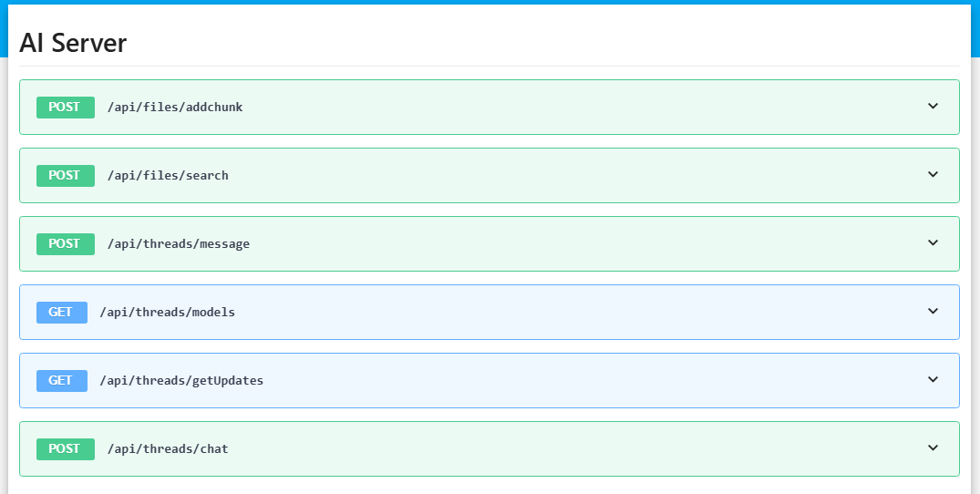Select GET badge beside getUpdates endpoint
This screenshot has width=980, height=494.
click(x=61, y=381)
